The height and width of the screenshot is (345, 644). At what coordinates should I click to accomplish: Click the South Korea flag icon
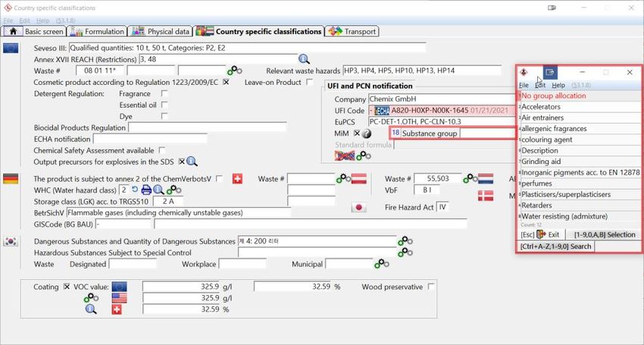[11, 242]
